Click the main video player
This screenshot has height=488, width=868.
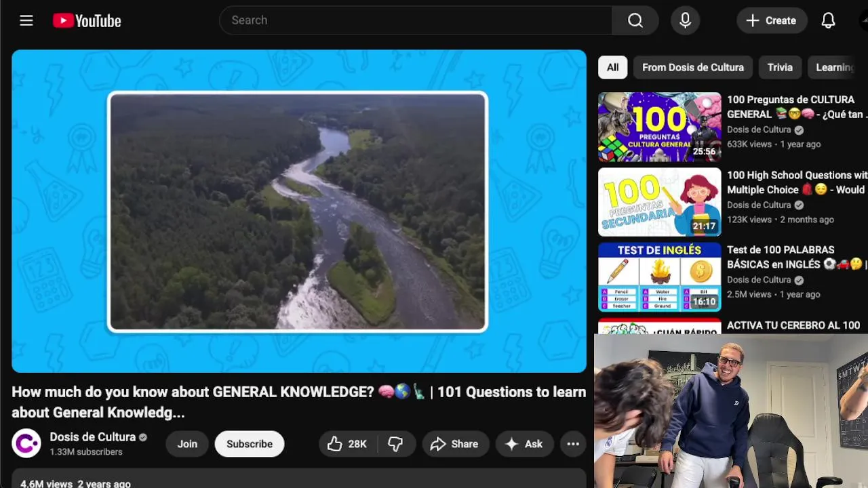[x=299, y=211]
